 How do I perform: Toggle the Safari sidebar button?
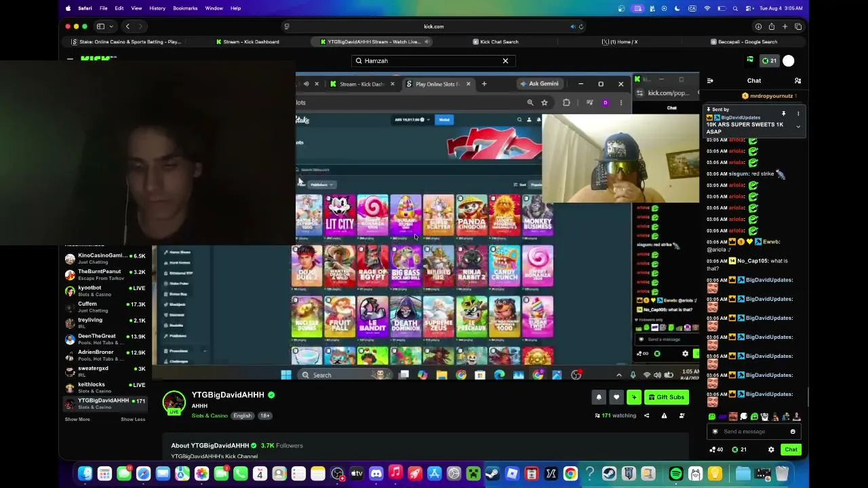pyautogui.click(x=100, y=26)
